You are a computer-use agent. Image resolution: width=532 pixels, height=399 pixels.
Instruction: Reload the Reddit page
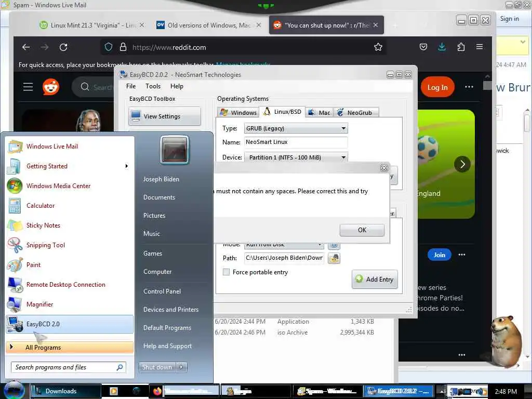[x=63, y=47]
